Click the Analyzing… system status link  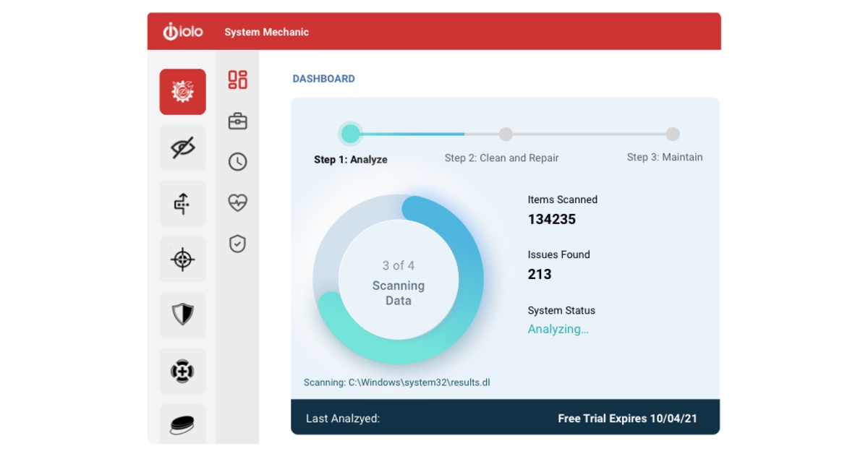point(558,330)
